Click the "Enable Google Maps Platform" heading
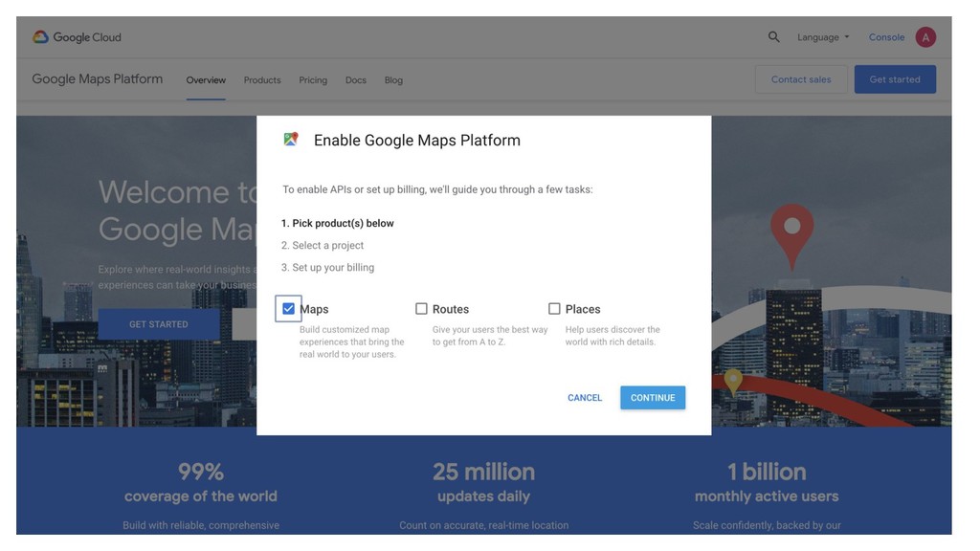 (x=417, y=140)
